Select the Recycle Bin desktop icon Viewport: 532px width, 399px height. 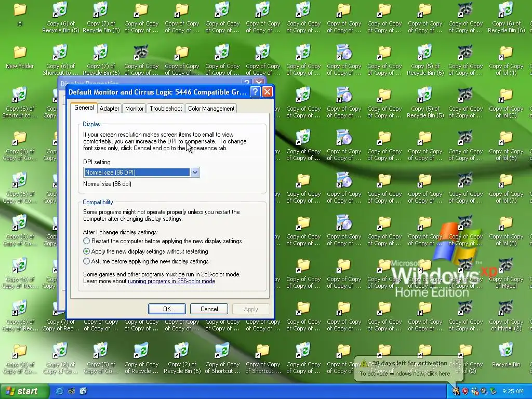coord(506,355)
